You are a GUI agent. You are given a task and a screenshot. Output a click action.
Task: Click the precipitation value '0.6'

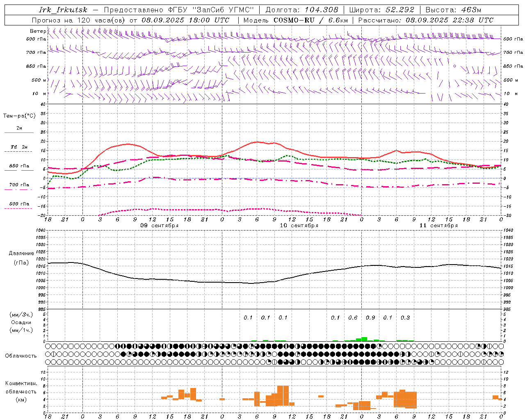(x=353, y=317)
